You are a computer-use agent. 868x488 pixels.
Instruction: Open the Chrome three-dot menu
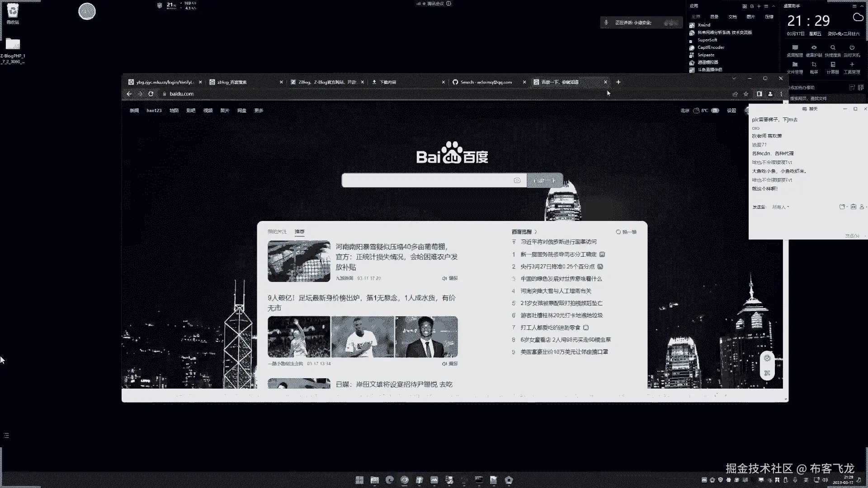click(781, 94)
